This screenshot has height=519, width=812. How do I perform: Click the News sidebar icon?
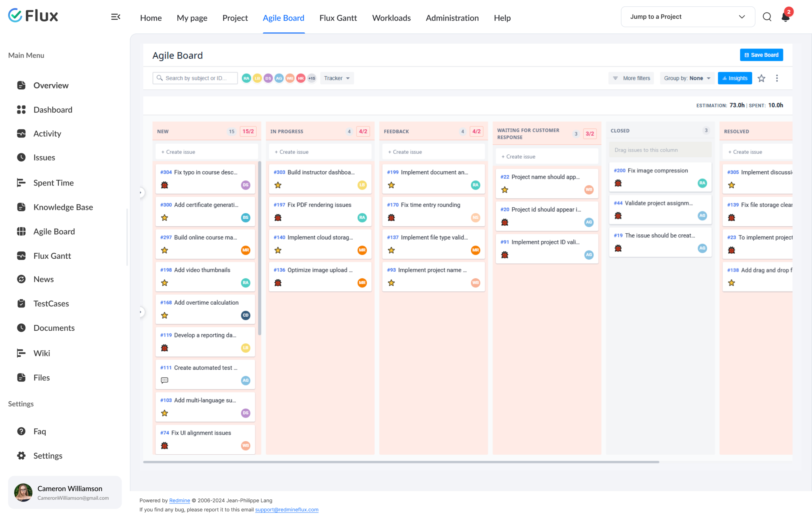click(x=21, y=279)
